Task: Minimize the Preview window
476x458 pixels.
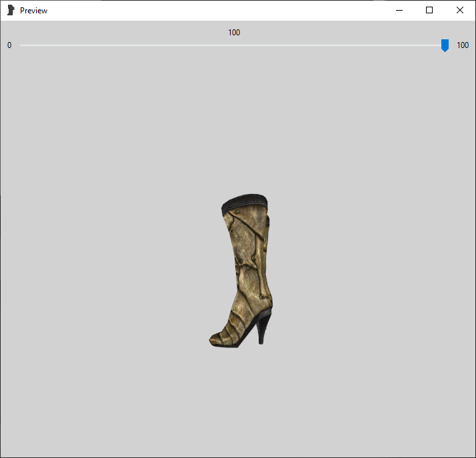Action: (x=399, y=10)
